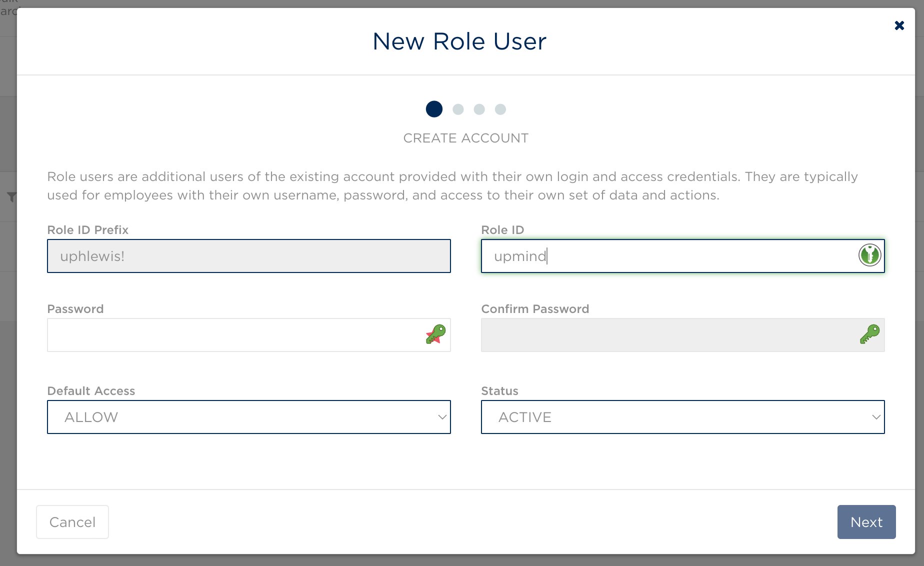
Task: Click the CREATE ACCOUNT step label
Action: click(466, 138)
